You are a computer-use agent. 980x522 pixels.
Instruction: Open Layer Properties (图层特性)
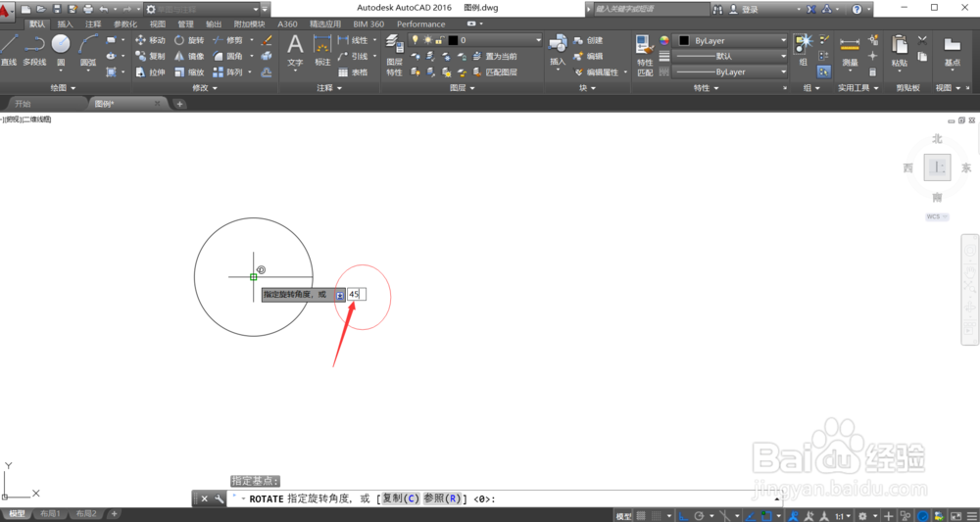click(x=394, y=55)
